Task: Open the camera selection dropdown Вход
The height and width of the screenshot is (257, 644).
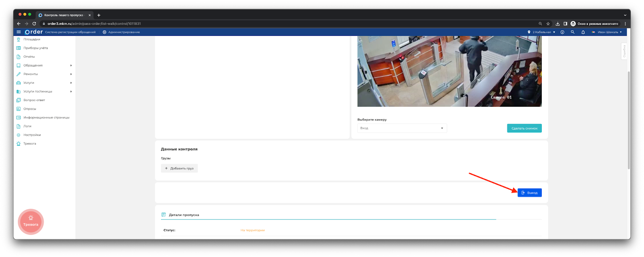Action: pos(402,128)
